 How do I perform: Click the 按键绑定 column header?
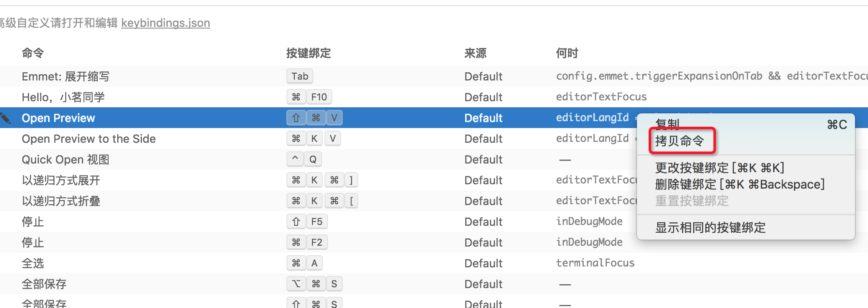[x=309, y=53]
